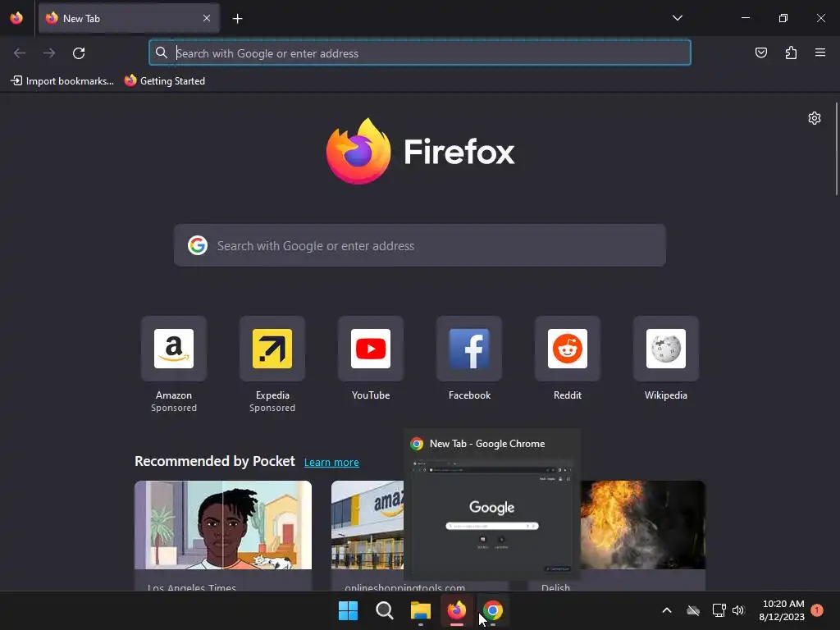Viewport: 840px width, 630px height.
Task: Click the center Google search box
Action: point(420,245)
